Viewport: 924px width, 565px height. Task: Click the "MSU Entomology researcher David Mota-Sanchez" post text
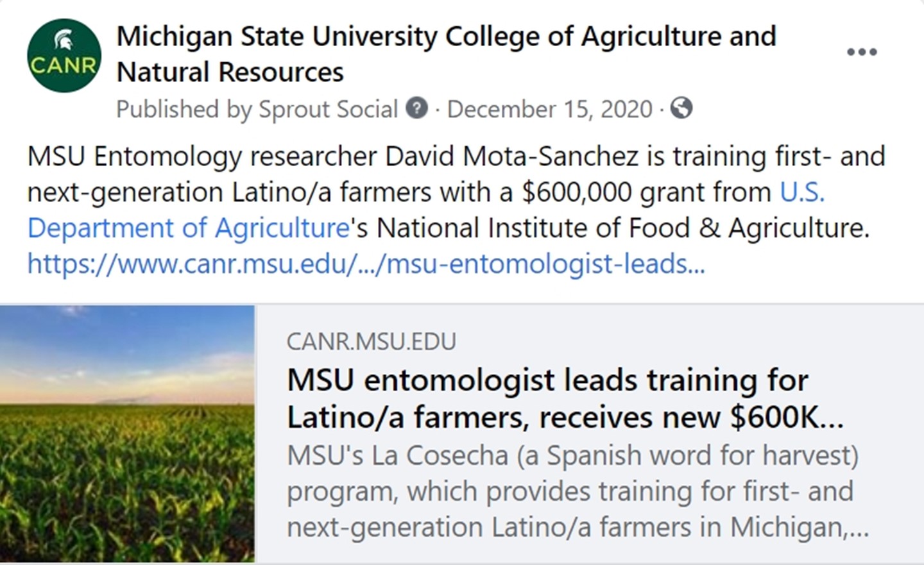click(332, 156)
